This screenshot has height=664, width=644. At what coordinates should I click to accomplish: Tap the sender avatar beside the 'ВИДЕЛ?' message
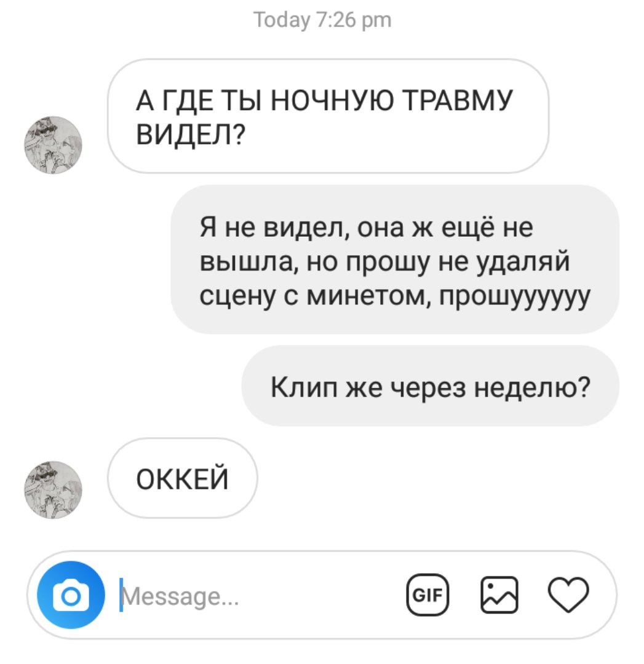pos(53,145)
